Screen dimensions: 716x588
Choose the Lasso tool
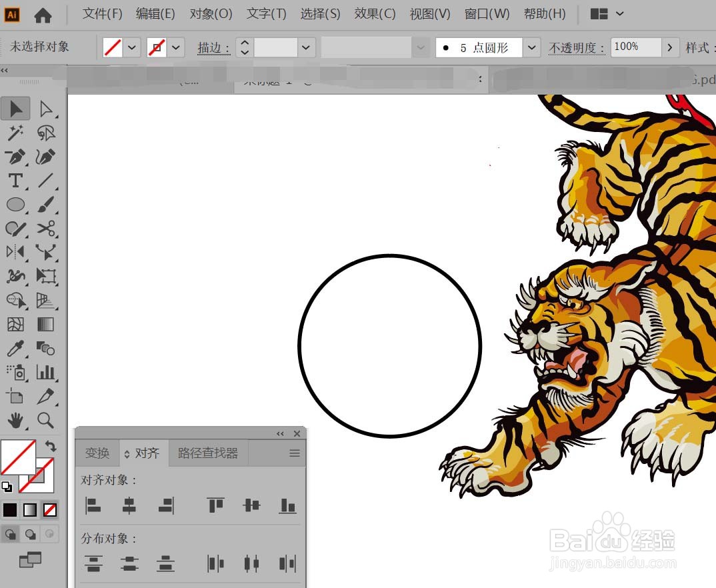coord(45,133)
